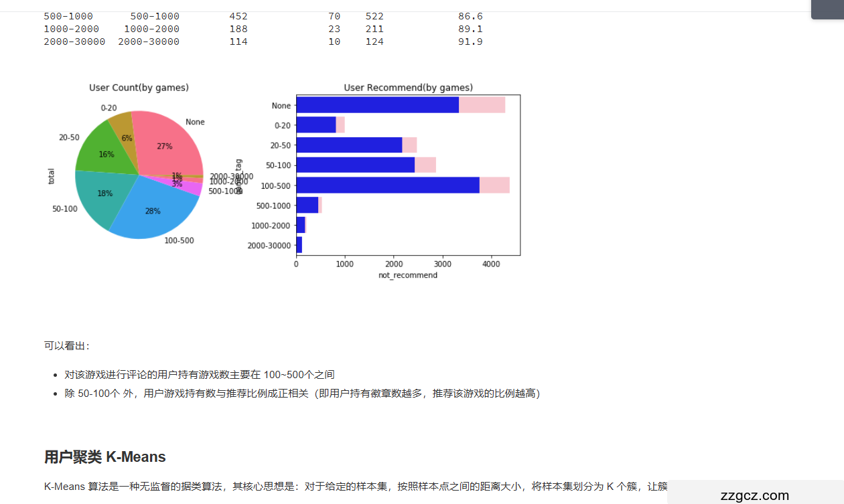Click the blue bar for the 50-100 row
The width and height of the screenshot is (844, 504).
pos(355,165)
